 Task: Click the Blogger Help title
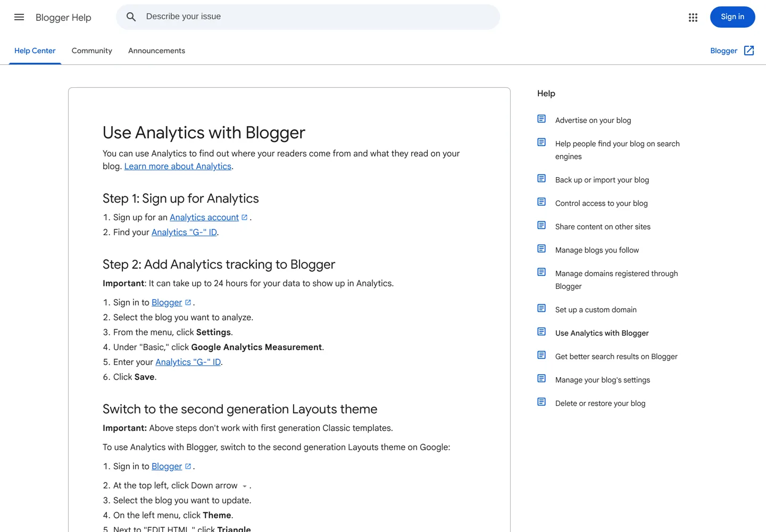(x=63, y=18)
